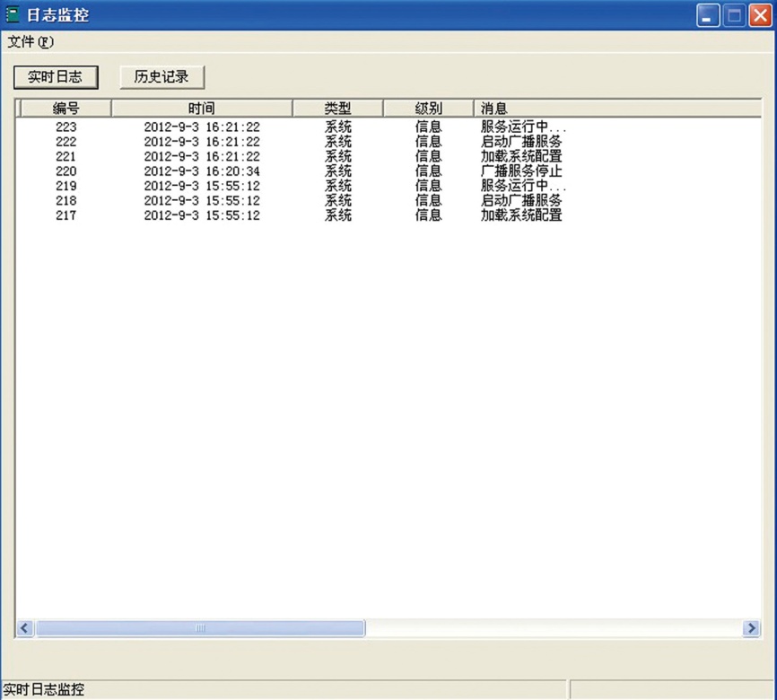This screenshot has height=700, width=777.
Task: Click 信息 level cell in row 223
Action: [x=429, y=127]
